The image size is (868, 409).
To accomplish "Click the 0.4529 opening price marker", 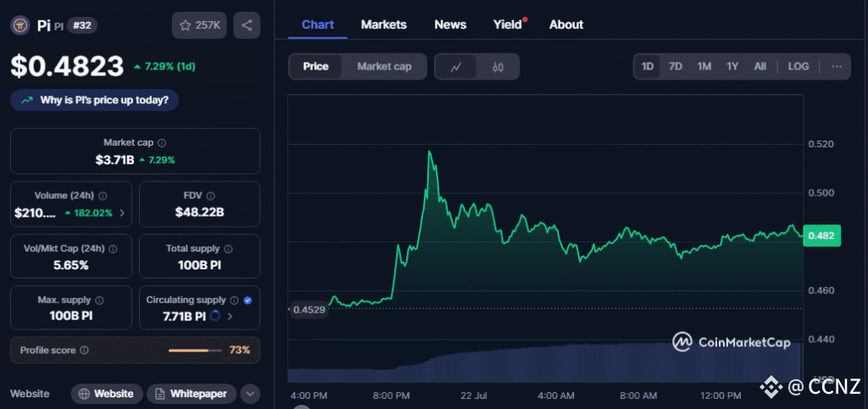I will (x=309, y=310).
